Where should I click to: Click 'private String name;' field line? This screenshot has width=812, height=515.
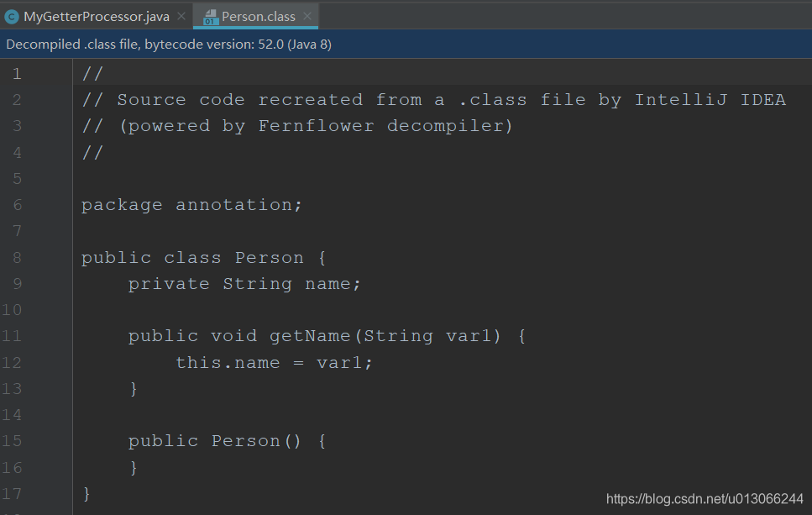click(244, 284)
